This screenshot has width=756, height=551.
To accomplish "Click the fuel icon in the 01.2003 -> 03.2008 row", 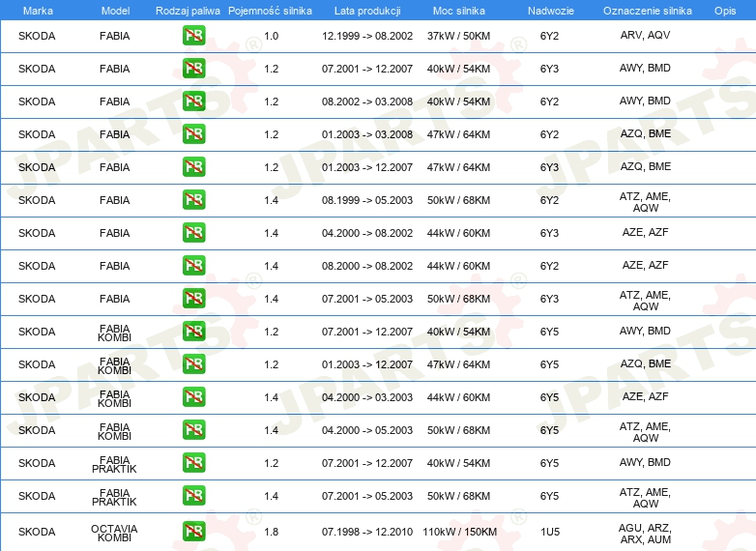I will (x=193, y=134).
